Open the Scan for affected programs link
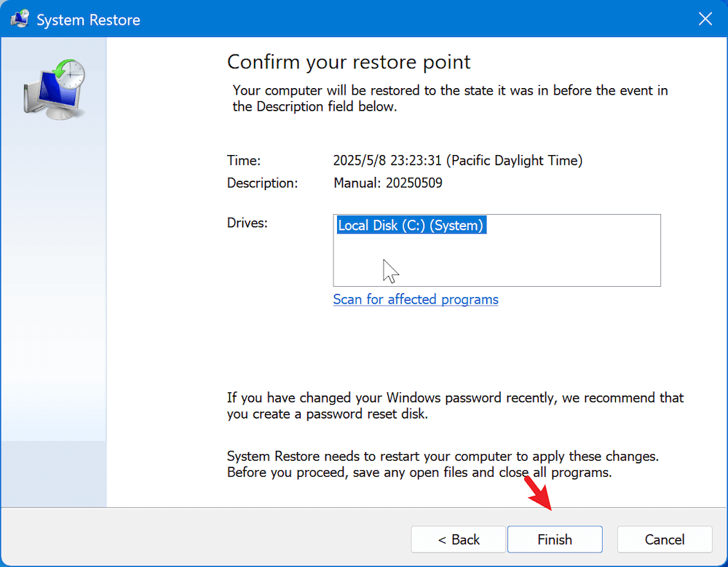Screen dimensions: 728x567 pos(415,299)
